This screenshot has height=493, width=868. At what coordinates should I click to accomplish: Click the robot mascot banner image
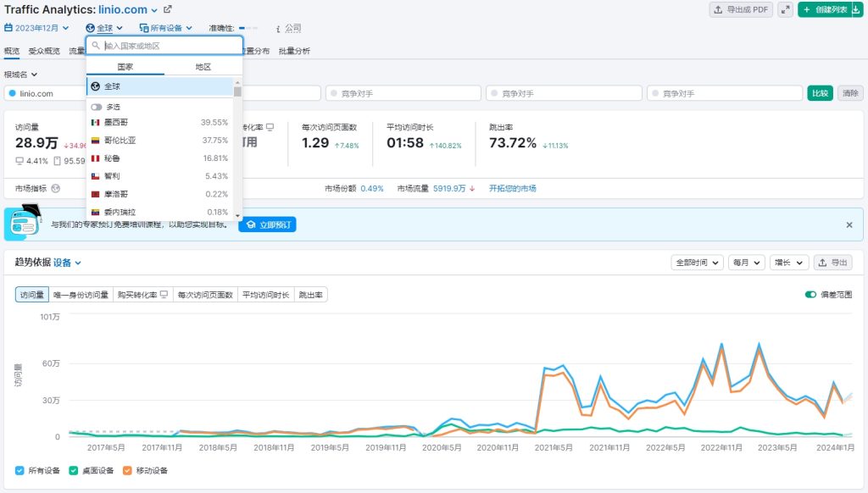tap(25, 221)
